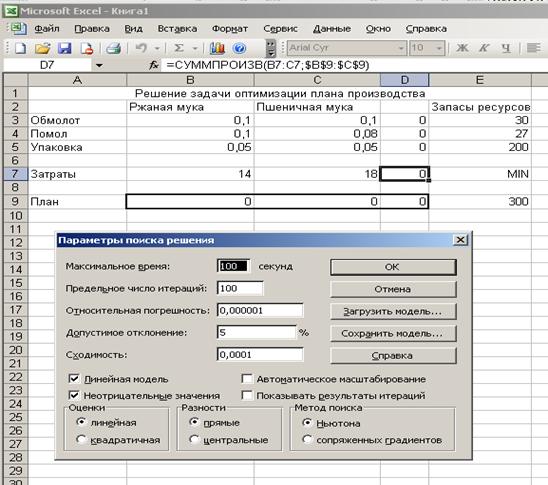Uncheck the Линейная модель checkbox
Image resolution: width=548 pixels, height=485 pixels.
click(x=74, y=379)
